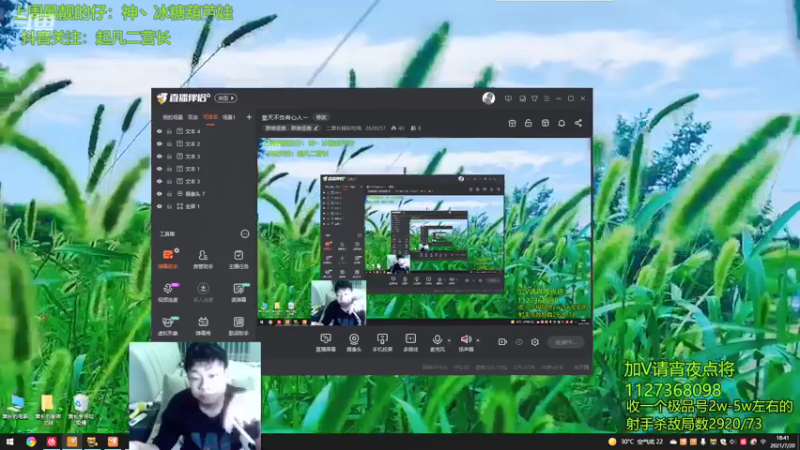
Task: Open the 读弹幕 tool
Action: (238, 292)
